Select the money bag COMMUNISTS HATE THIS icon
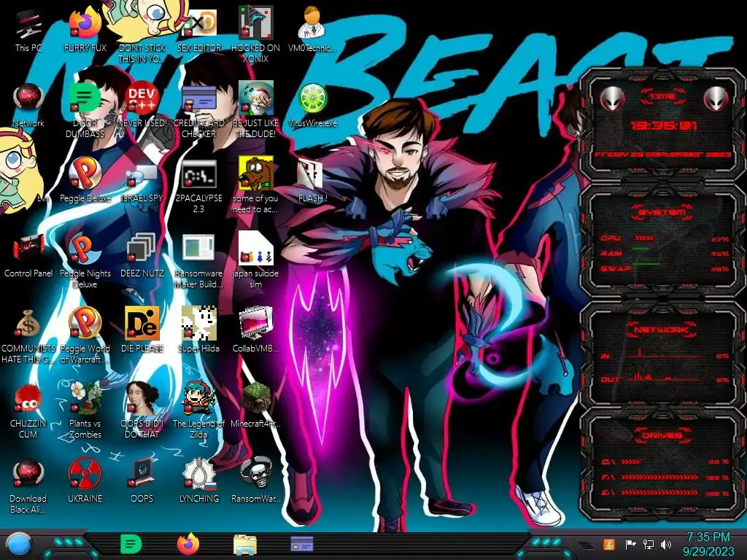 coord(28,324)
